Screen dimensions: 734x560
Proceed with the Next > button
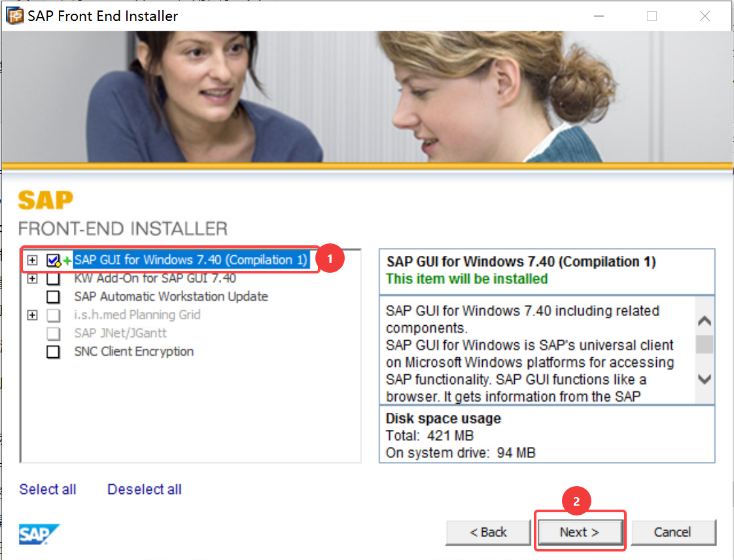(580, 533)
